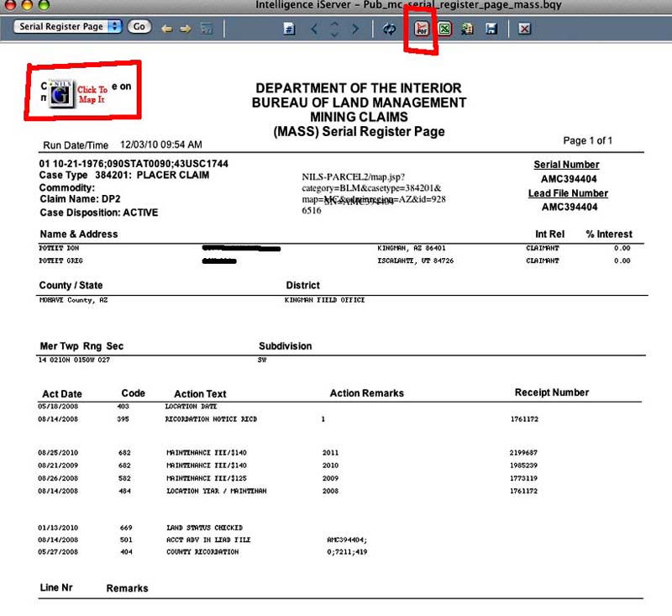
Task: Click 'MOHAVE County, AZ' entry
Action: (73, 300)
